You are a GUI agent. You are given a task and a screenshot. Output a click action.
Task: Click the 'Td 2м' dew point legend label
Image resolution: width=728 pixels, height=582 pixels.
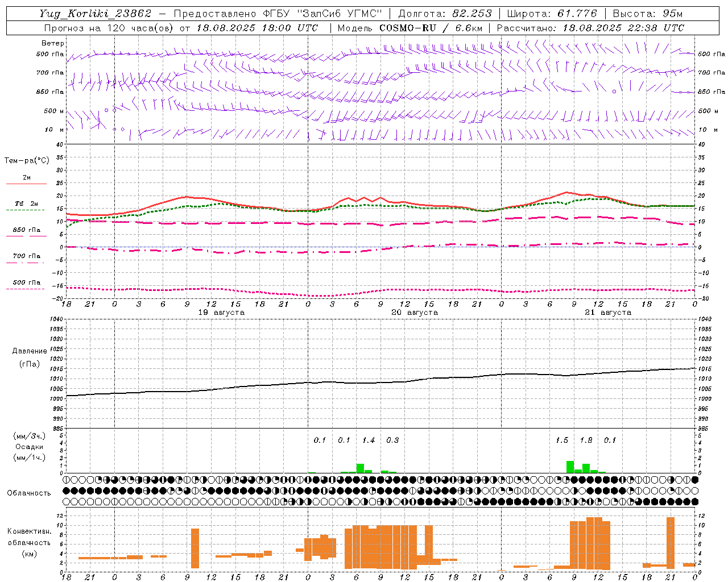click(27, 203)
